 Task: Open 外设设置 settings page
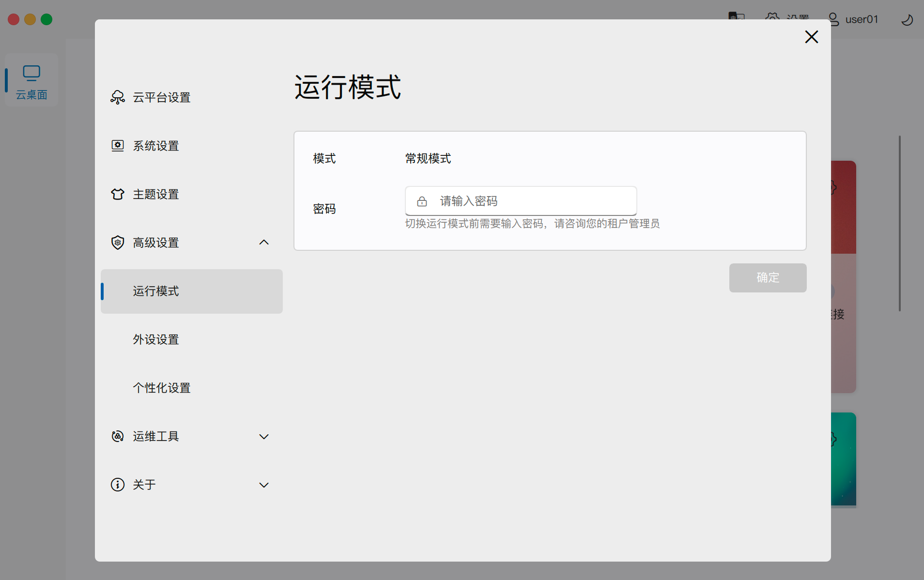[155, 339]
